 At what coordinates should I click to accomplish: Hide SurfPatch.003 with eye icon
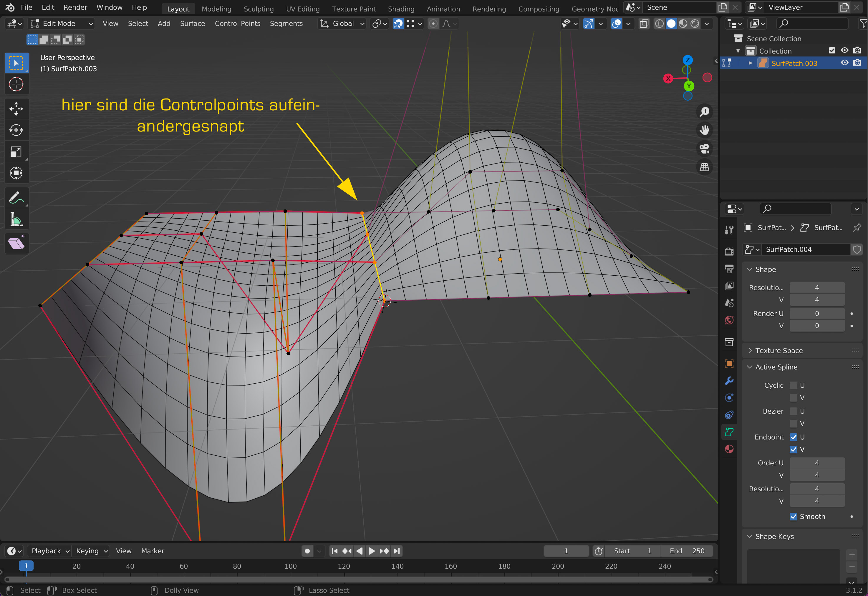(x=844, y=63)
